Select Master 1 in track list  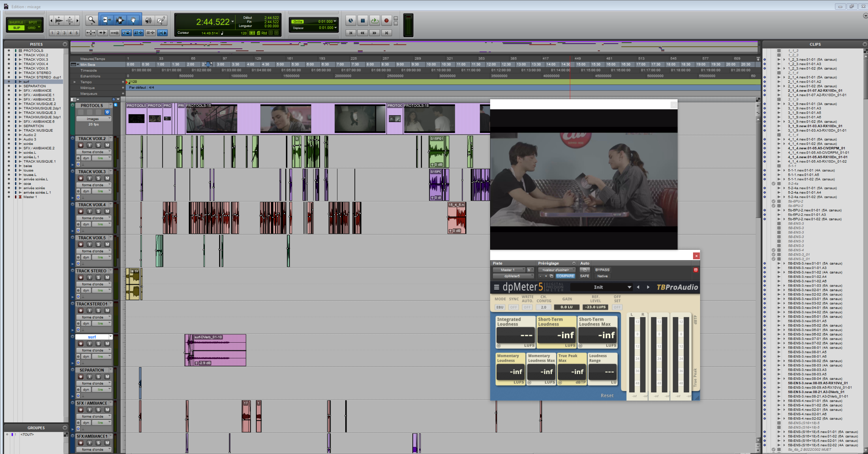click(x=30, y=197)
